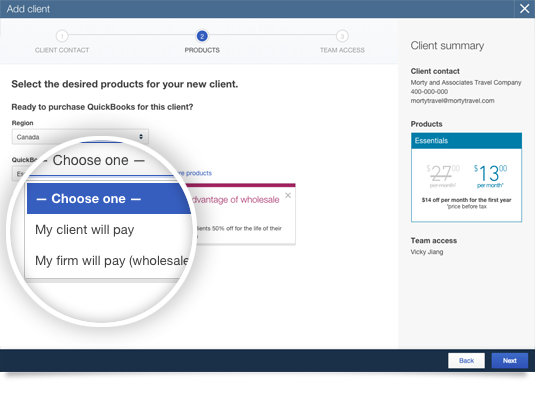Close the Add client dialog

[x=524, y=9]
